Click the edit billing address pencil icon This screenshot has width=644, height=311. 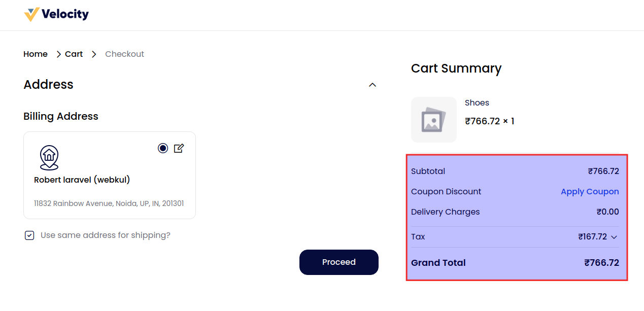point(179,148)
